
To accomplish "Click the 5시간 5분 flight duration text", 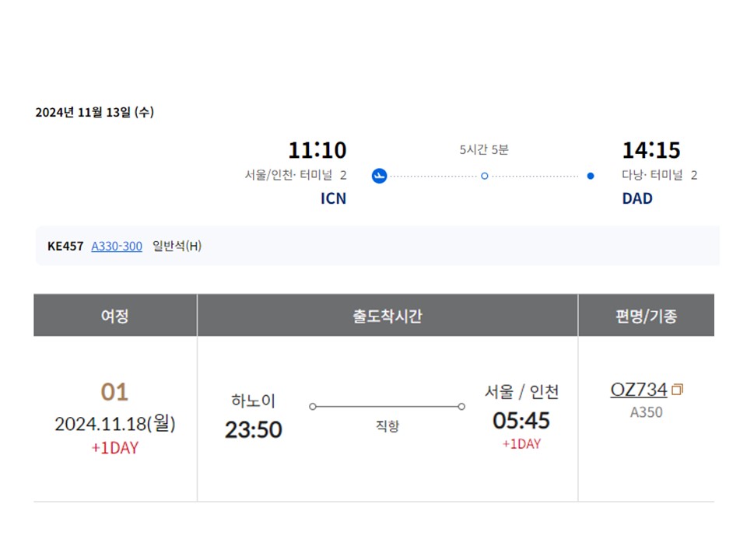I will coord(484,150).
